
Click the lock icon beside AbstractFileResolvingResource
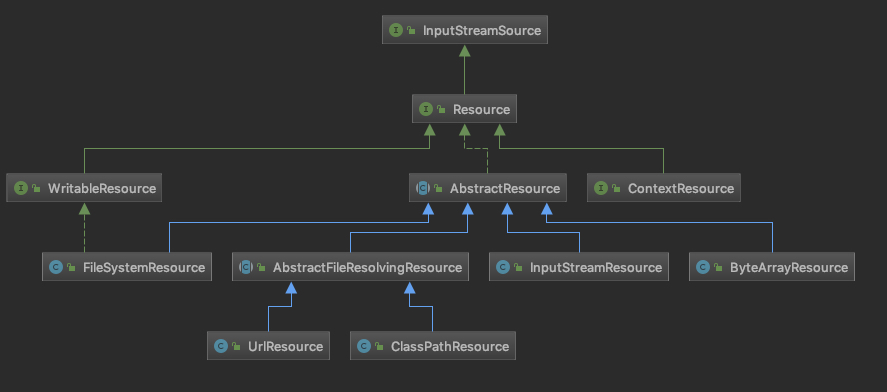[261, 268]
